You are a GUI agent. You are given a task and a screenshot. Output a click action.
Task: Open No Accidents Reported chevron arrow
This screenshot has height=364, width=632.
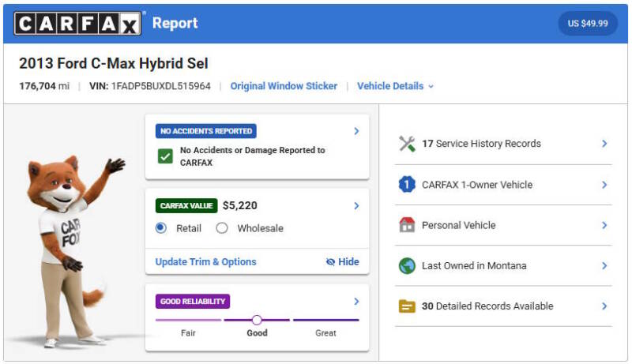[x=356, y=131]
